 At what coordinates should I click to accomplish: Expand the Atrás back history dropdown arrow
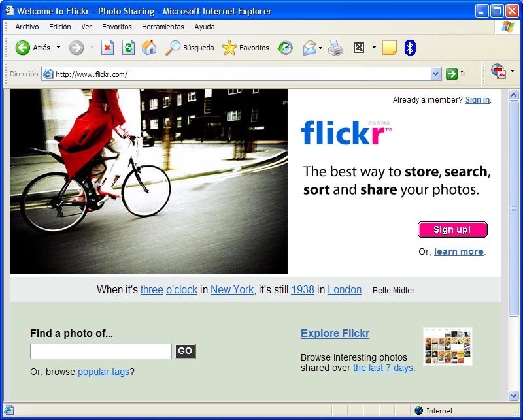pyautogui.click(x=58, y=48)
